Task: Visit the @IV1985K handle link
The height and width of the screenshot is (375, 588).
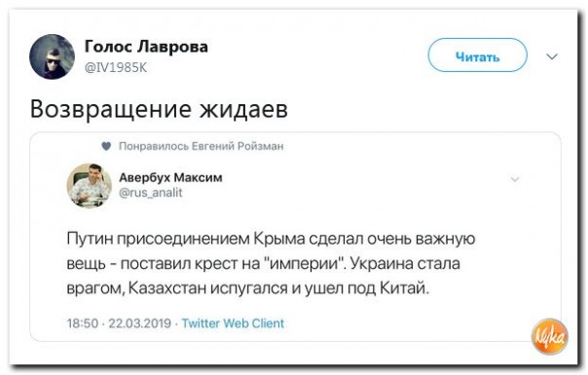Action: point(116,67)
